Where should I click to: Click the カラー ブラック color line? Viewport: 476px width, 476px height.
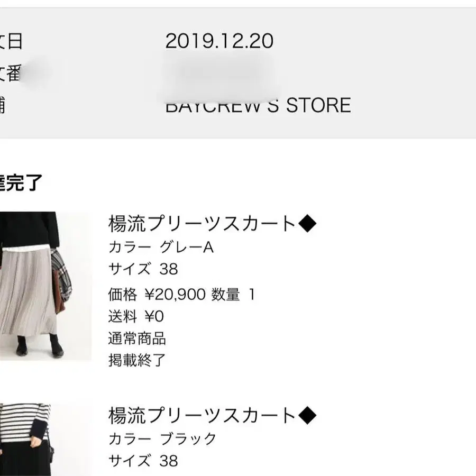(x=162, y=438)
